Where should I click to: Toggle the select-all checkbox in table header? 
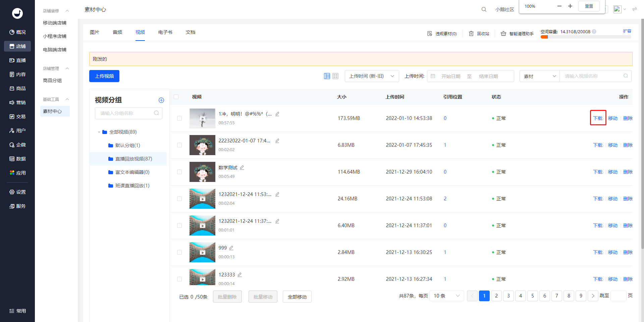click(176, 97)
